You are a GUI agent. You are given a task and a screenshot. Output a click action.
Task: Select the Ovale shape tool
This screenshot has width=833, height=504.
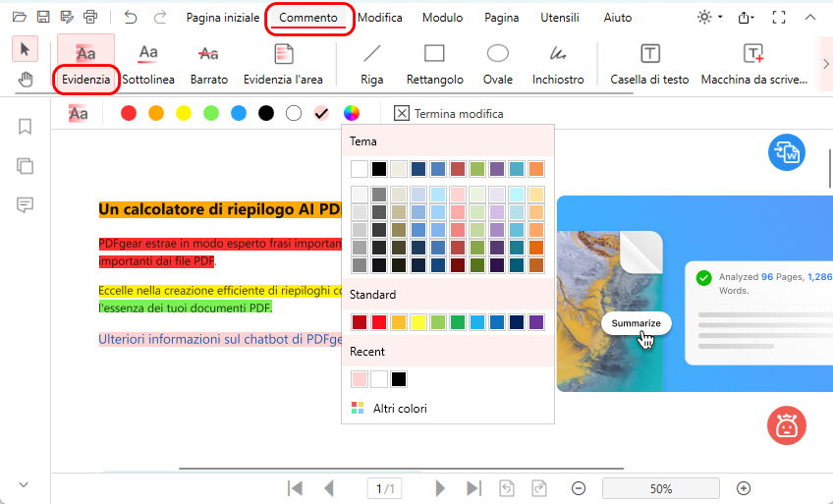(498, 65)
